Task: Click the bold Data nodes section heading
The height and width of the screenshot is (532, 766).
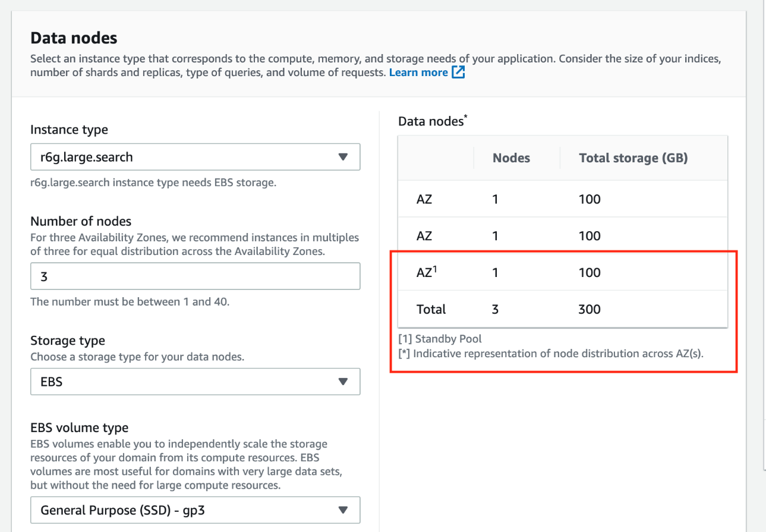Action: pyautogui.click(x=74, y=38)
